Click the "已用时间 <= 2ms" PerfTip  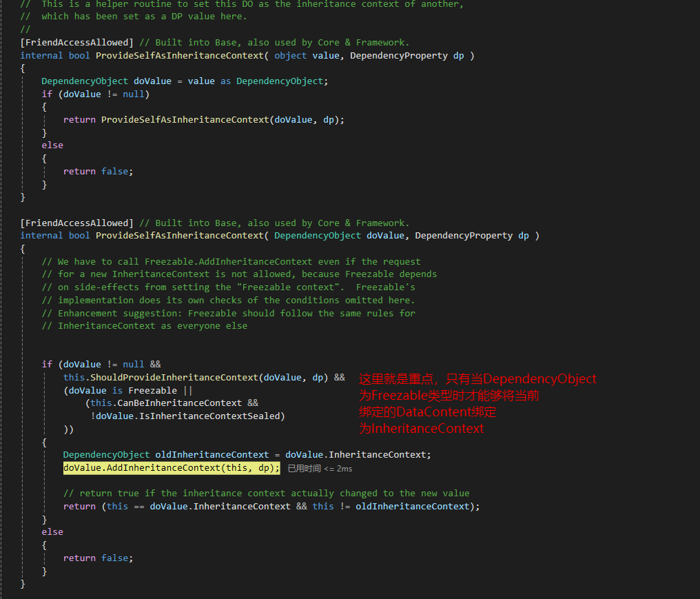point(320,469)
